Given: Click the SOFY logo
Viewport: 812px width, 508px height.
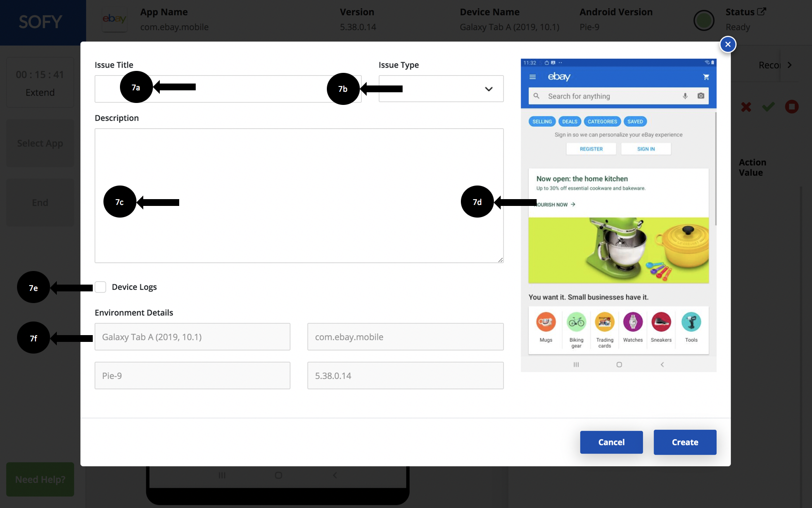Looking at the screenshot, I should click(40, 22).
